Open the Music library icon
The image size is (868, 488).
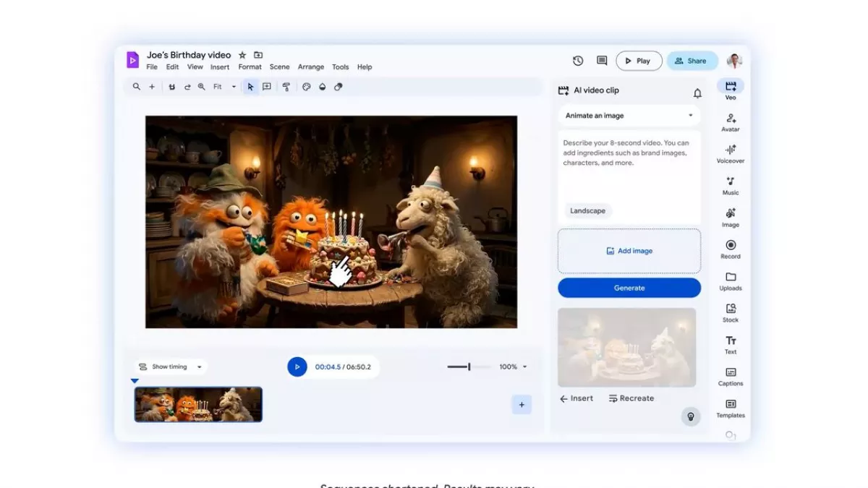(x=731, y=183)
